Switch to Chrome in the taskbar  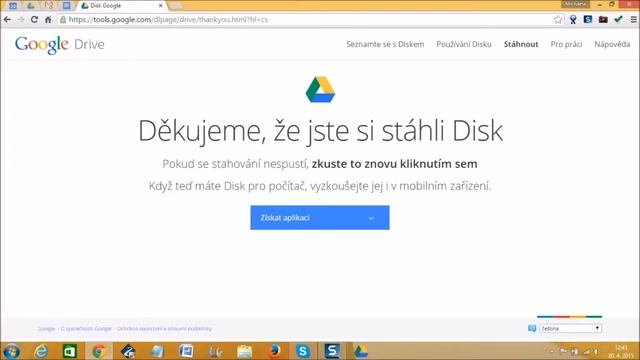point(98,351)
